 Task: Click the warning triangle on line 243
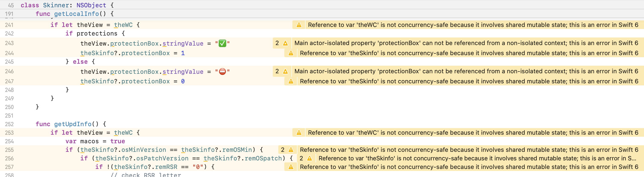tap(285, 43)
